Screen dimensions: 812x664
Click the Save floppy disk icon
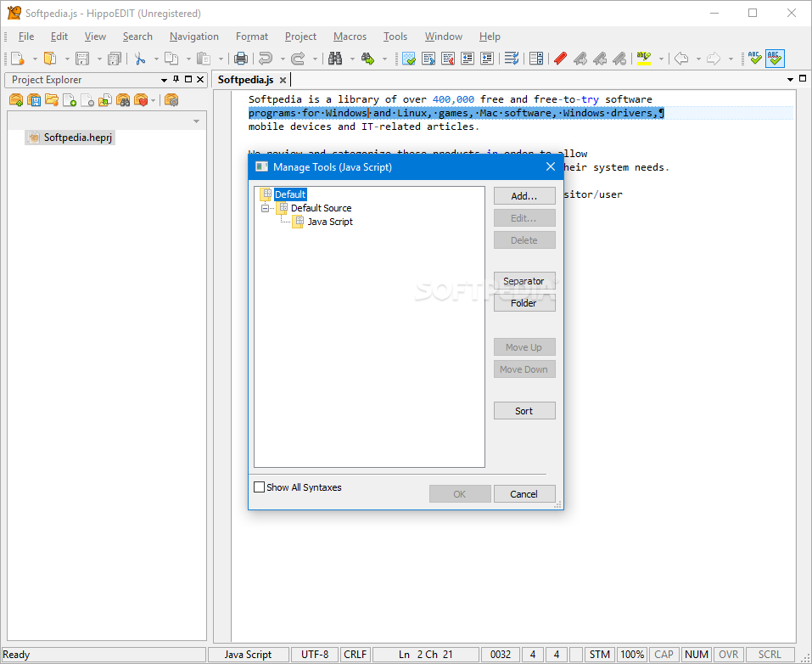coord(82,59)
